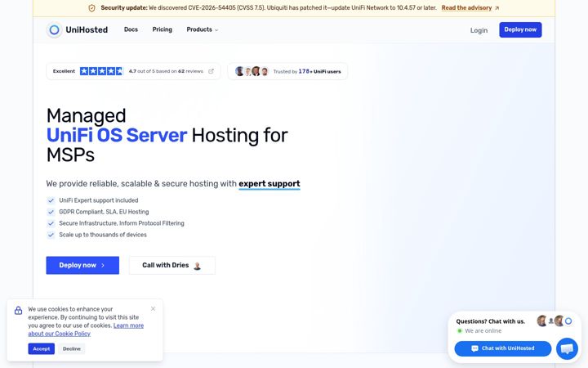This screenshot has height=368, width=588.
Task: Close the cookie notice with X
Action: tap(153, 308)
